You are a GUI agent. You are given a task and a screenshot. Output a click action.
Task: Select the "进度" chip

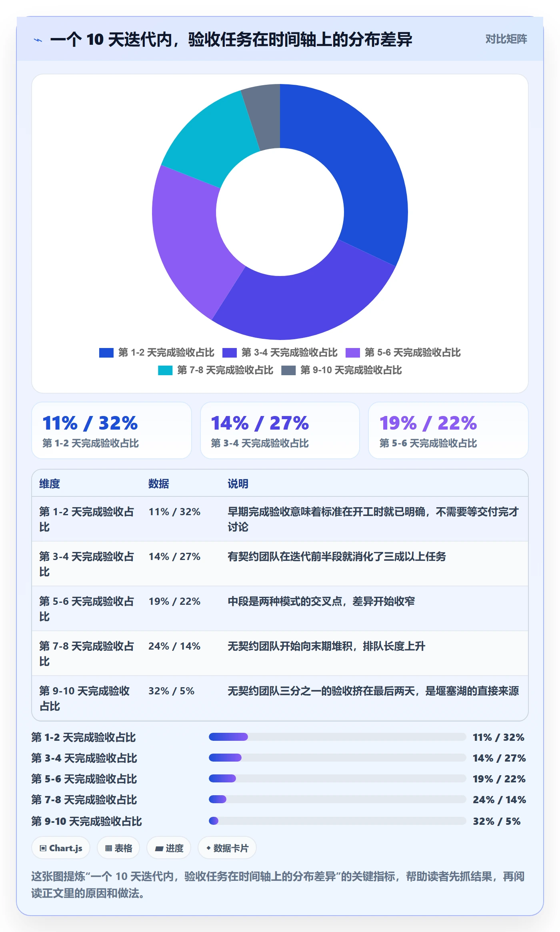(169, 848)
